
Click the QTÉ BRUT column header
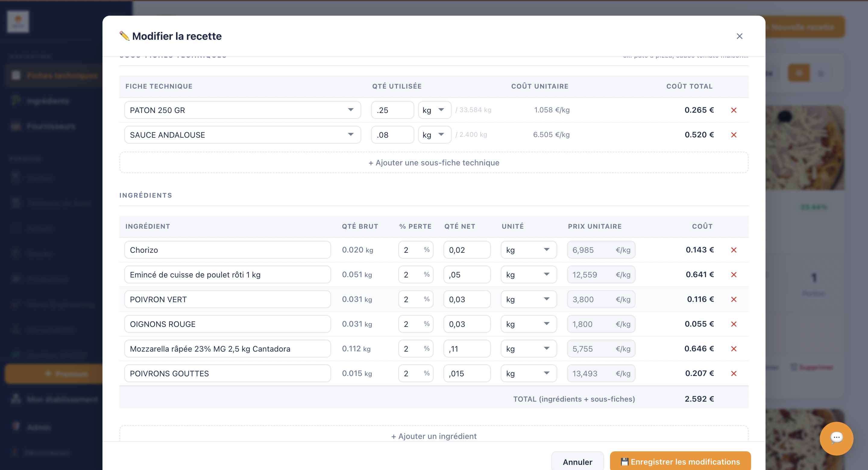[360, 226]
